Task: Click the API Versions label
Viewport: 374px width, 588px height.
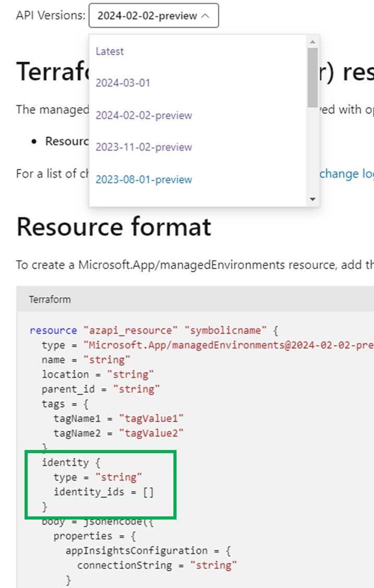Action: click(x=51, y=16)
